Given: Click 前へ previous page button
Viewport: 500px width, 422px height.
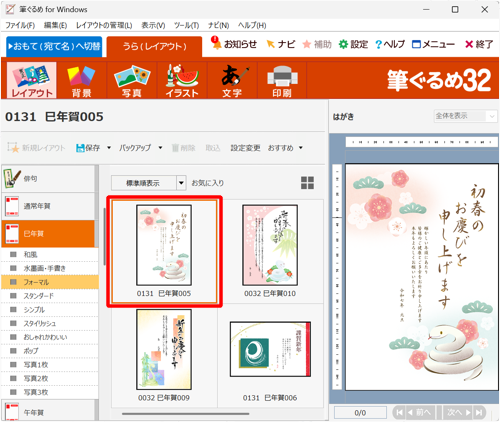Looking at the screenshot, I should (421, 412).
